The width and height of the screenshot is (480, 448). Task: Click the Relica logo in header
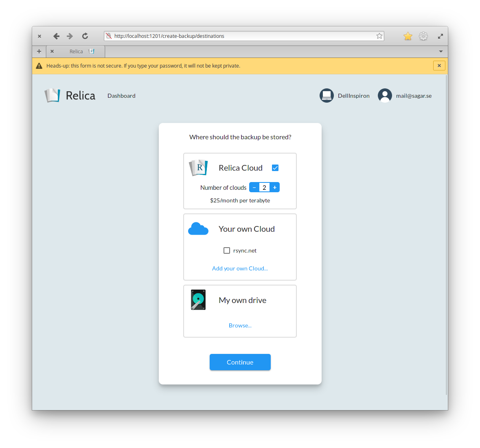[x=70, y=96]
